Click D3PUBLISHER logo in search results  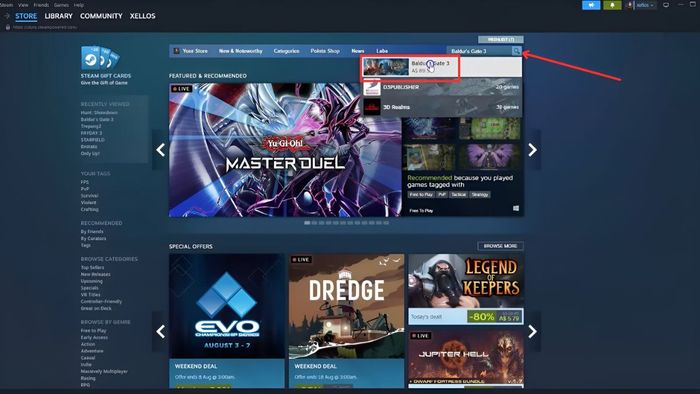click(371, 87)
